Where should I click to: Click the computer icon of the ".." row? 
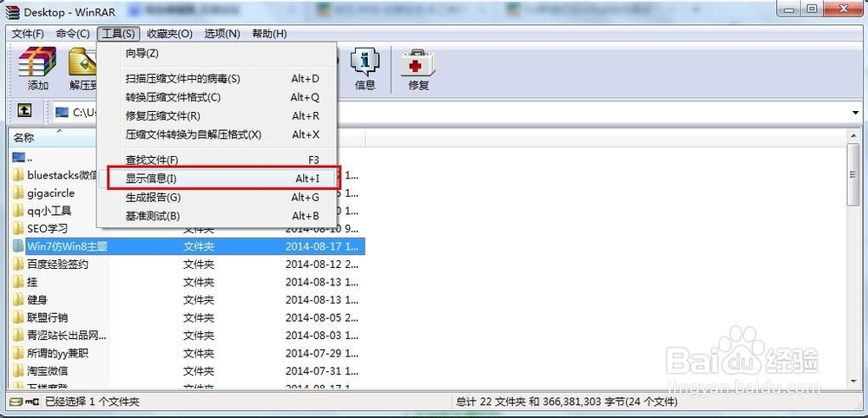[19, 157]
